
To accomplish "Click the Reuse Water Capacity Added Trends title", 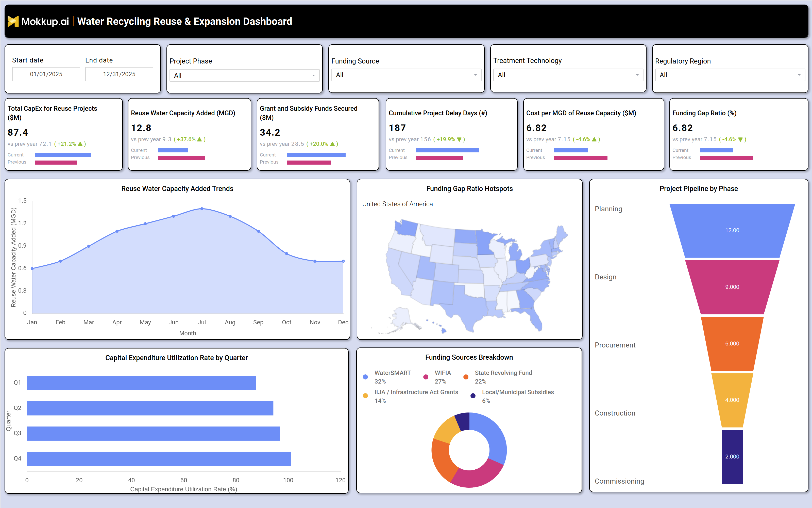I will click(x=177, y=189).
